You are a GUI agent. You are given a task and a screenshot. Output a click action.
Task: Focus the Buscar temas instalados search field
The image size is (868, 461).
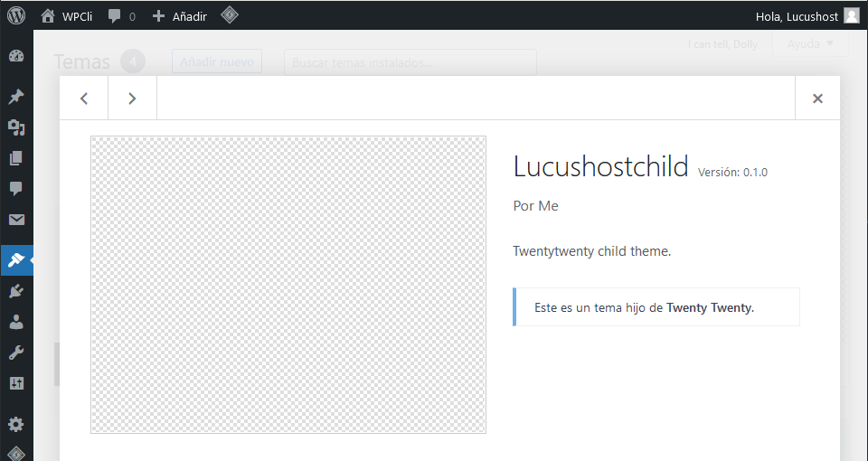tap(410, 62)
